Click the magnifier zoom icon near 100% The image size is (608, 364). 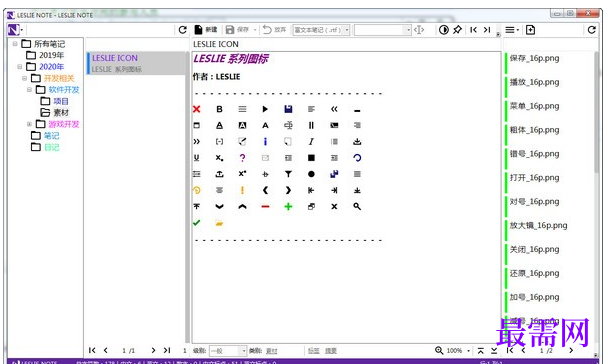point(439,350)
